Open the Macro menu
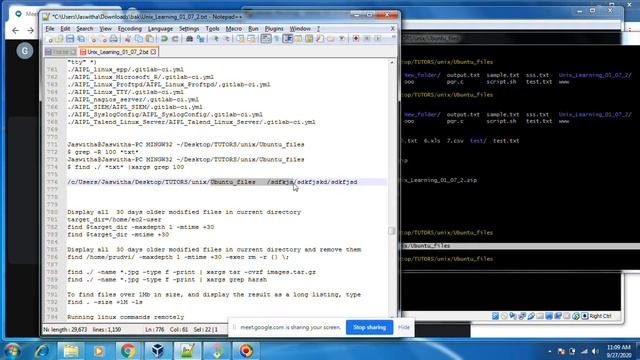640x360 pixels. (x=233, y=29)
